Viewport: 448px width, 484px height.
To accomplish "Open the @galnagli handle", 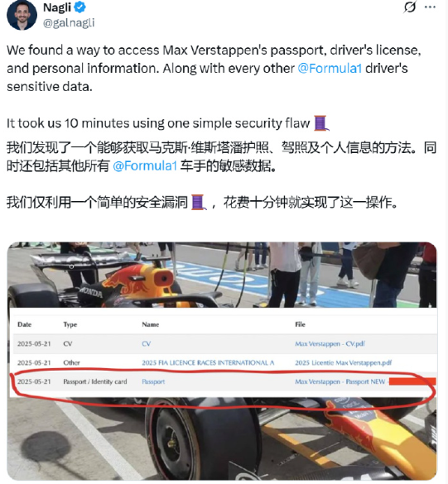I will [x=69, y=23].
